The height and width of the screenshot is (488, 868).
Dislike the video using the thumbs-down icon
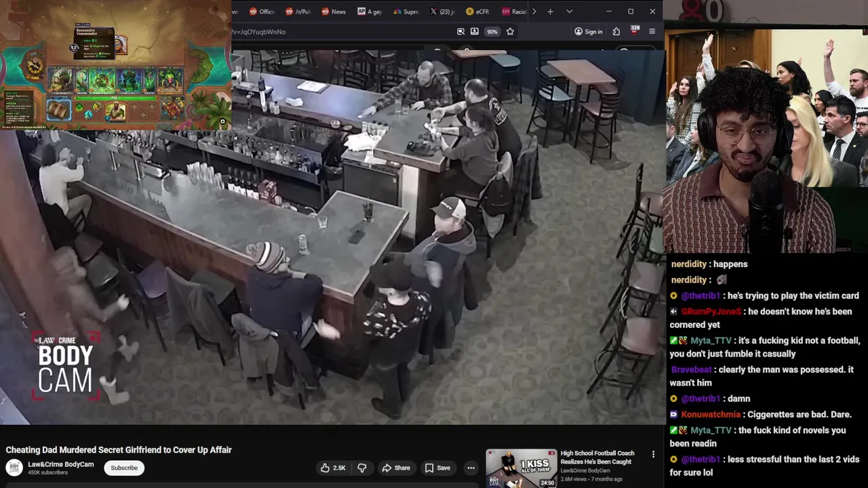pos(362,468)
